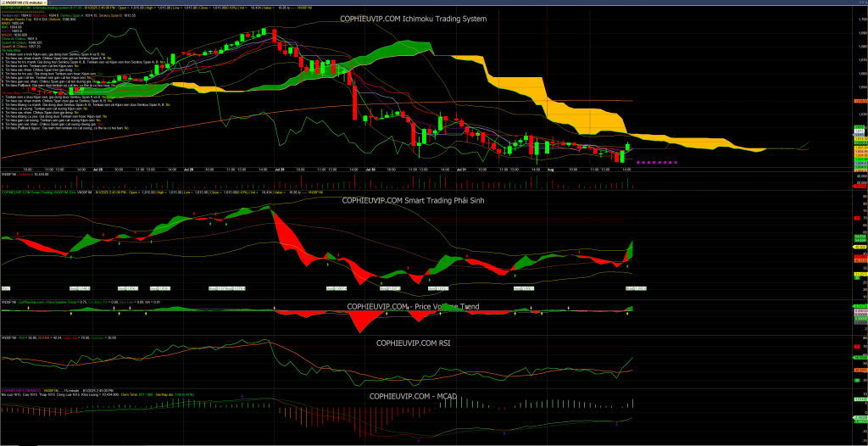Image resolution: width=868 pixels, height=446 pixels.
Task: Click the red volume value tag on volume axis
Action: (860, 187)
